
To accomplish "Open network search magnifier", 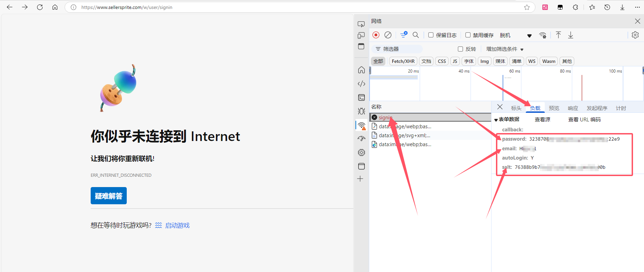I will pos(416,35).
